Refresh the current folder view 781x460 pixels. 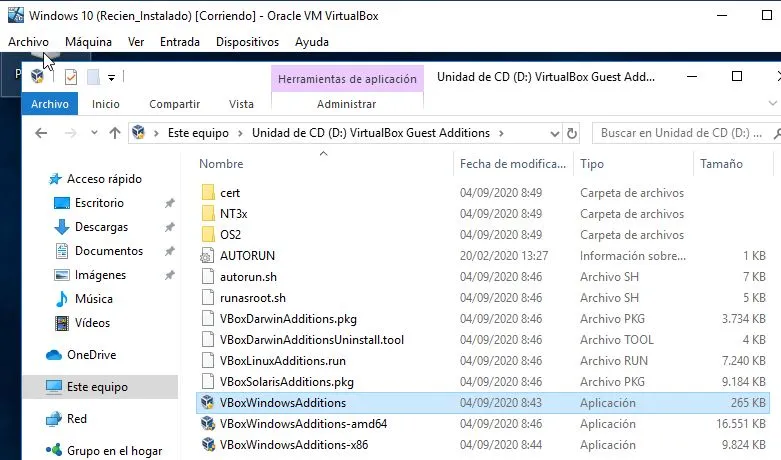[x=572, y=133]
